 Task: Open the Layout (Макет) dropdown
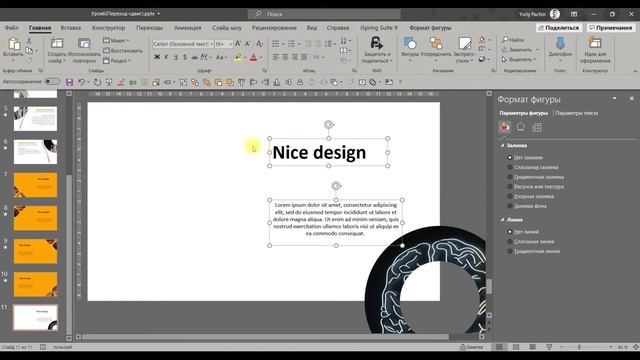point(116,40)
